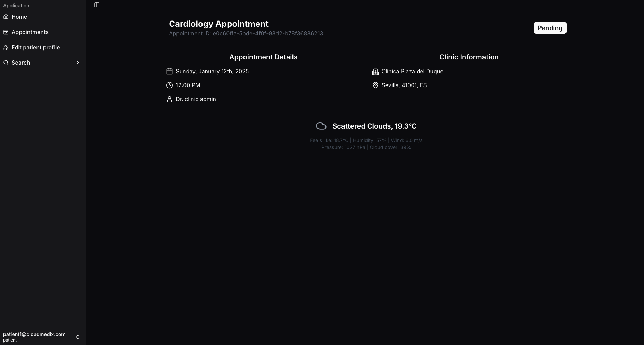
Task: Click the Feels like, Humidity, Wind line
Action: pos(366,140)
